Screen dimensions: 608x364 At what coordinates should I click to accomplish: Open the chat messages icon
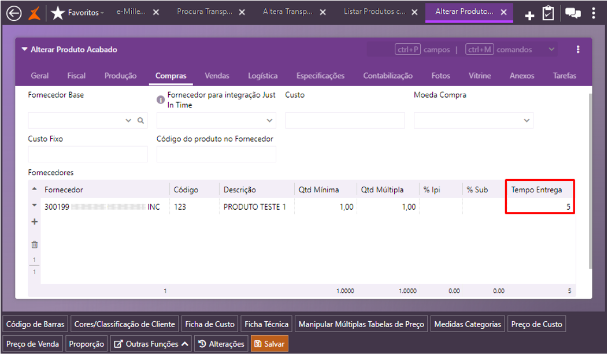click(573, 13)
